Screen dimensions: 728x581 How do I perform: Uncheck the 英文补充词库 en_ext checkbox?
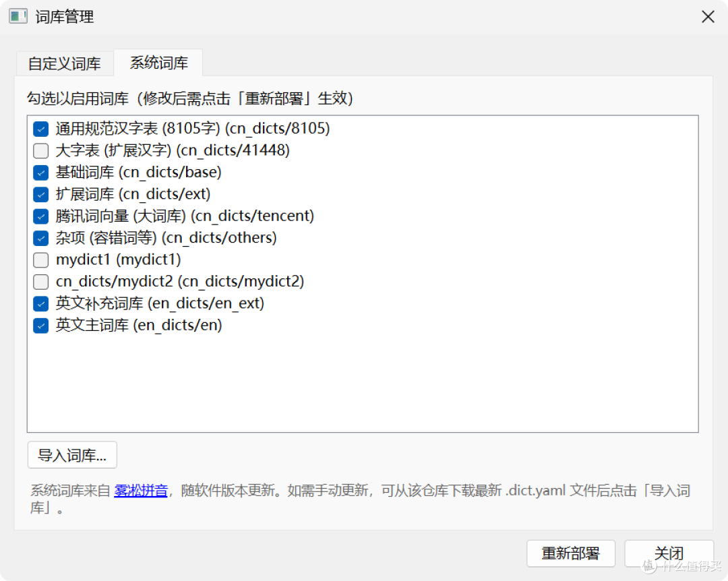click(41, 304)
